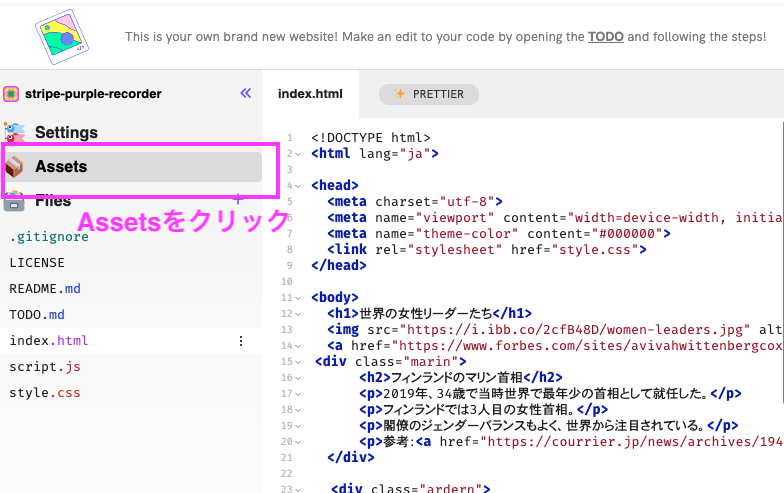Collapse the head block on line 4
Image resolution: width=784 pixels, height=493 pixels.
(x=298, y=186)
